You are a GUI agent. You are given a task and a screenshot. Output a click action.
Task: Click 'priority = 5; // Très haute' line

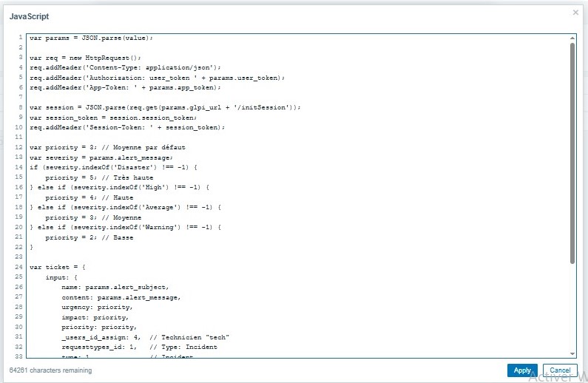pos(99,177)
